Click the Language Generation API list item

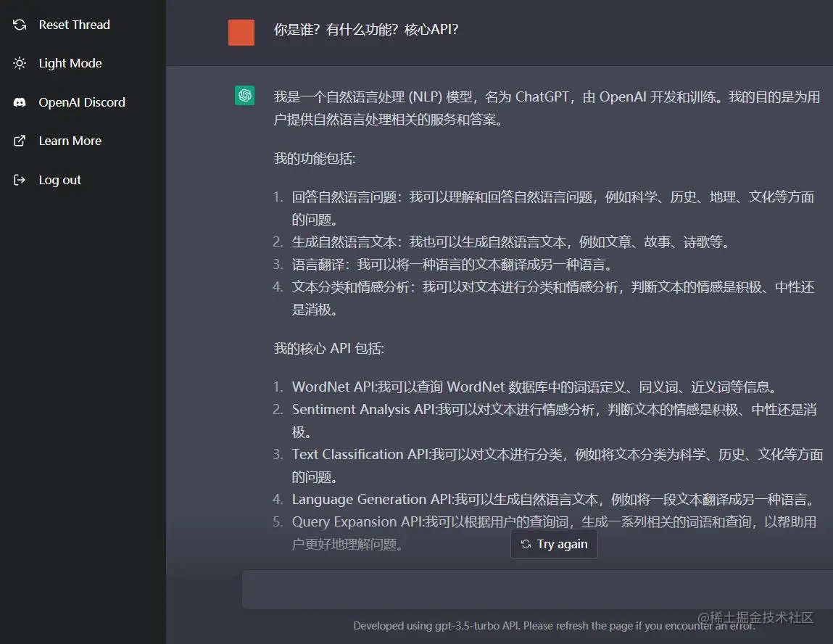tap(554, 500)
